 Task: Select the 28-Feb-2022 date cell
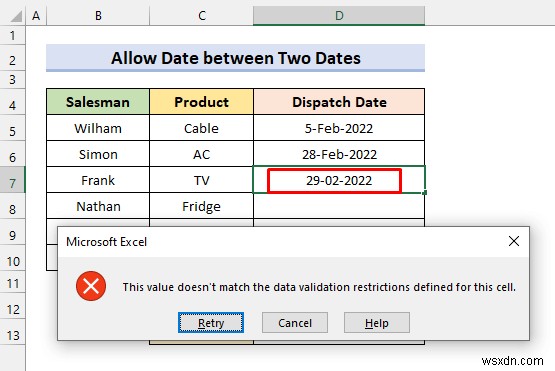339,154
